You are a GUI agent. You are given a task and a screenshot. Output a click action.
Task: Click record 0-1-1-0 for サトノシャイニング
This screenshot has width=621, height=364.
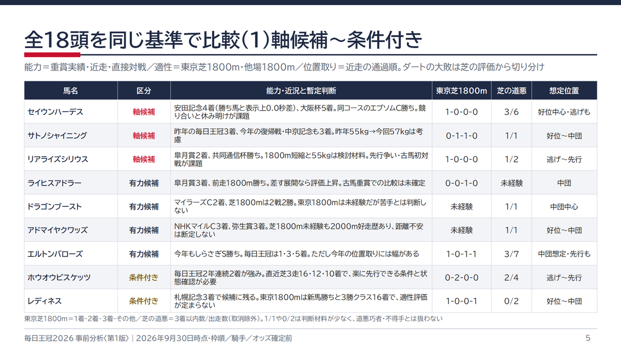[x=462, y=135]
